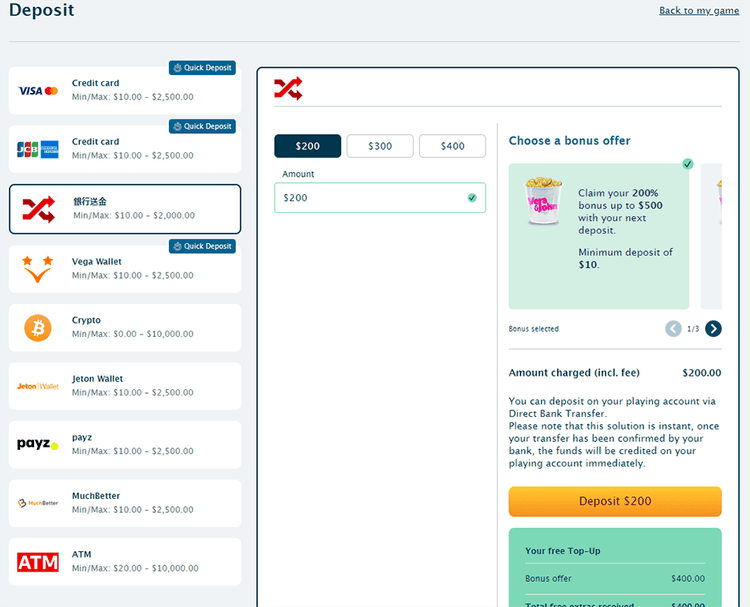Focus the Amount input field
Screen dimensions: 750x607
[x=380, y=198]
